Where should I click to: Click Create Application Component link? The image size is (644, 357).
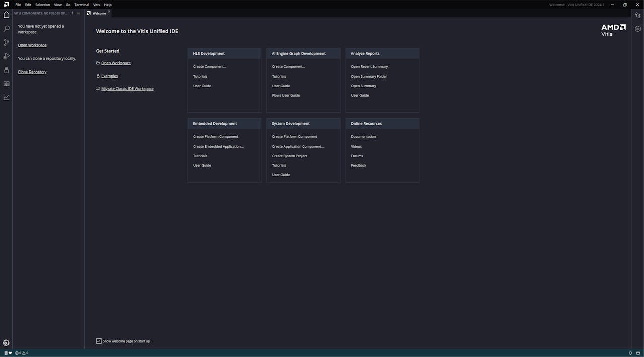(298, 147)
